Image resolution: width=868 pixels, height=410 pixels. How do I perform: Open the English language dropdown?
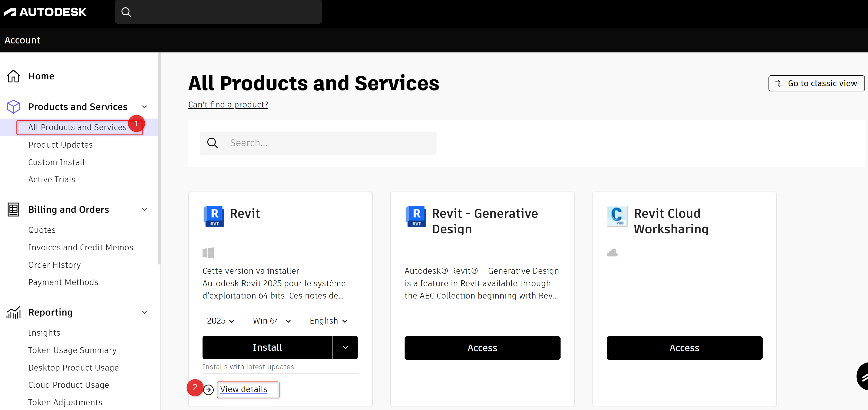click(x=328, y=321)
